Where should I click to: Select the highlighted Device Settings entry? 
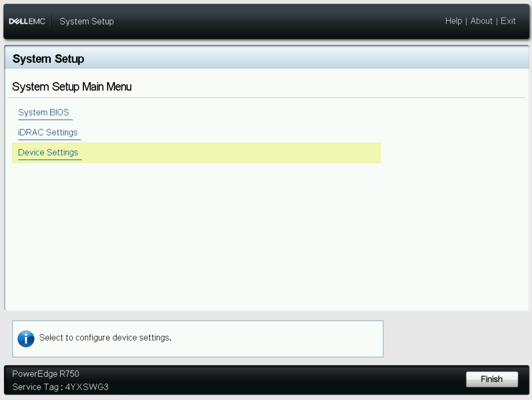click(x=49, y=152)
